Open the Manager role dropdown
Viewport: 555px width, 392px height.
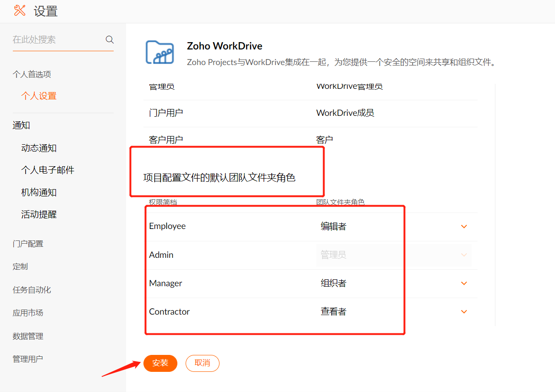point(464,283)
